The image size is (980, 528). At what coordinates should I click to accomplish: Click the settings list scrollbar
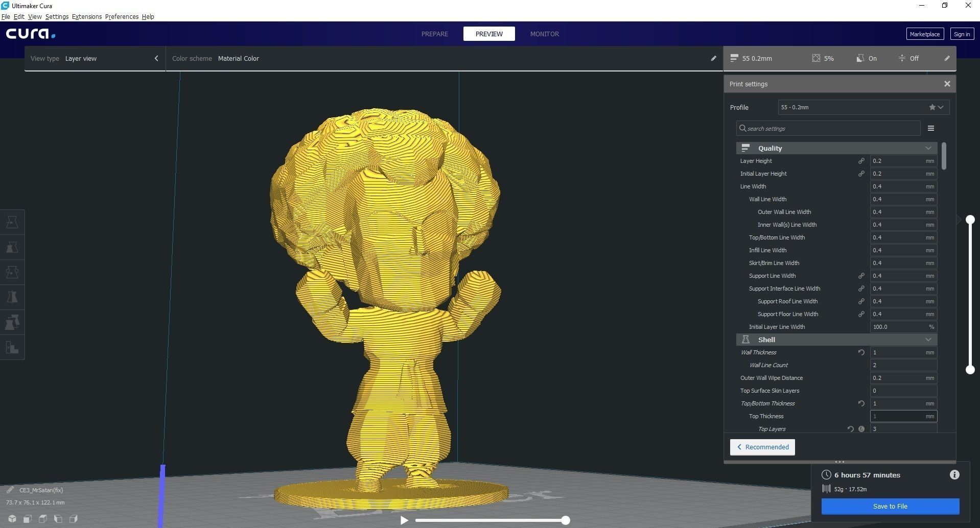943,156
